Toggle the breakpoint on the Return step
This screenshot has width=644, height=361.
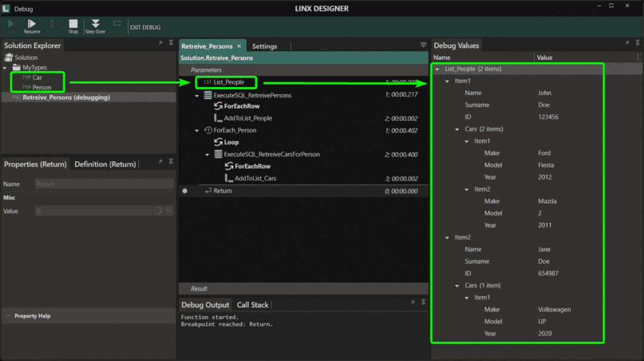(x=185, y=190)
